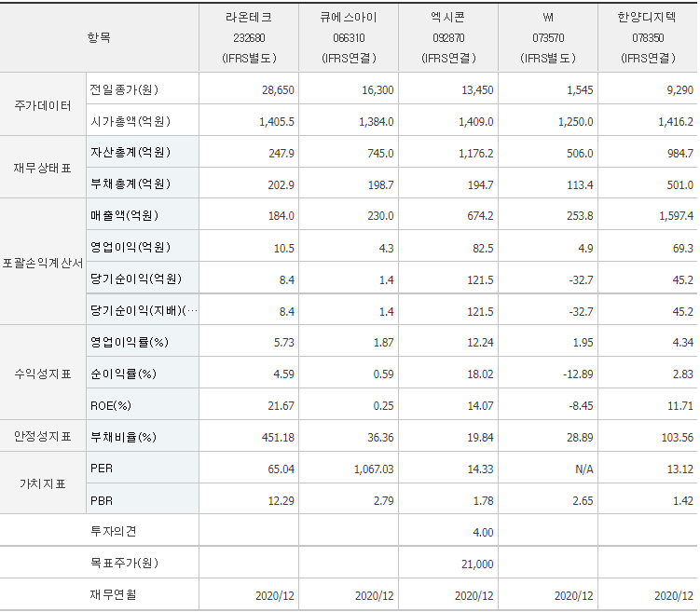Viewport: 700px width, 612px height.
Task: Click the 재무연월 row label
Action: [113, 594]
